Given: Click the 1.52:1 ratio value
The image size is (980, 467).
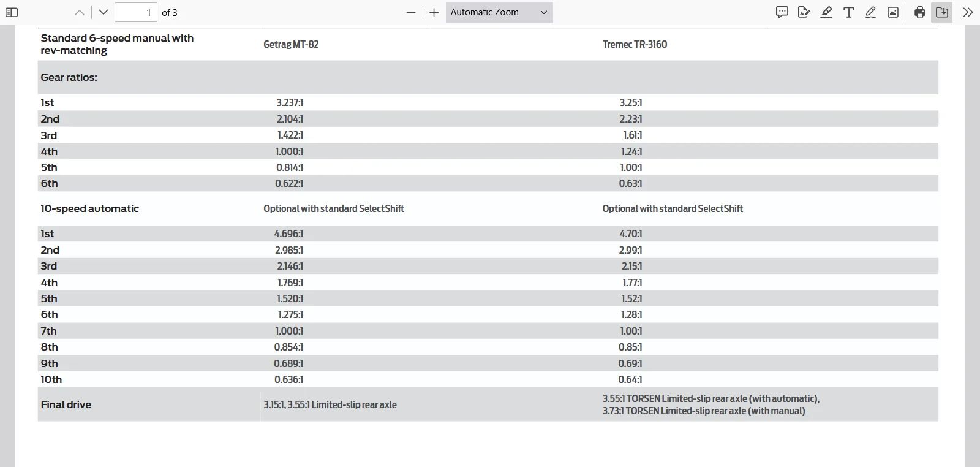Looking at the screenshot, I should coord(632,298).
